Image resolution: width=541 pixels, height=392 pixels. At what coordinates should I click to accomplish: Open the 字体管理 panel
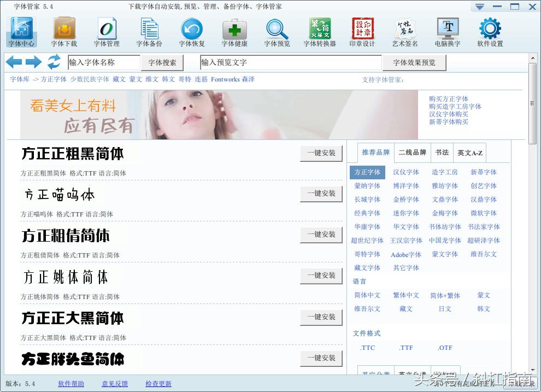point(106,30)
